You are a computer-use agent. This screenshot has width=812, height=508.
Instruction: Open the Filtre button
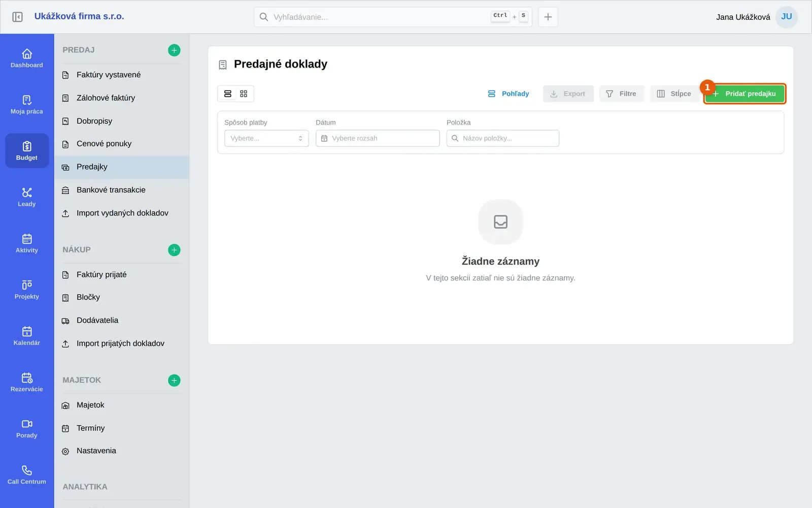coord(621,94)
